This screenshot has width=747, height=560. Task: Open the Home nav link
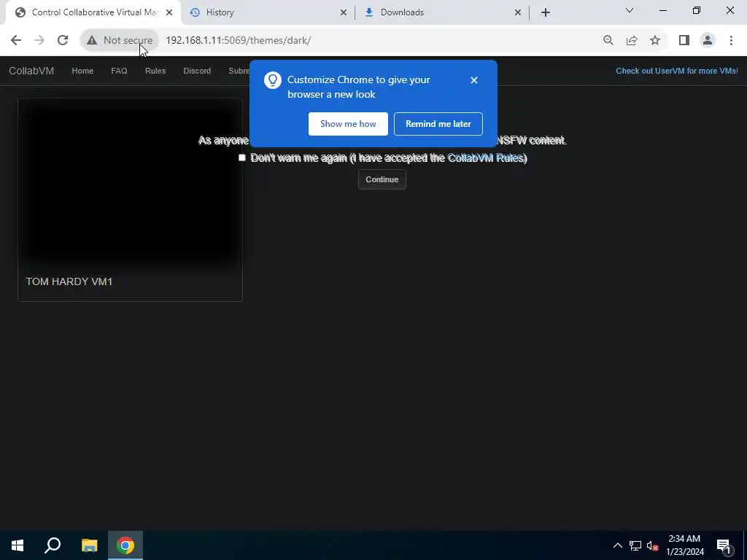82,71
